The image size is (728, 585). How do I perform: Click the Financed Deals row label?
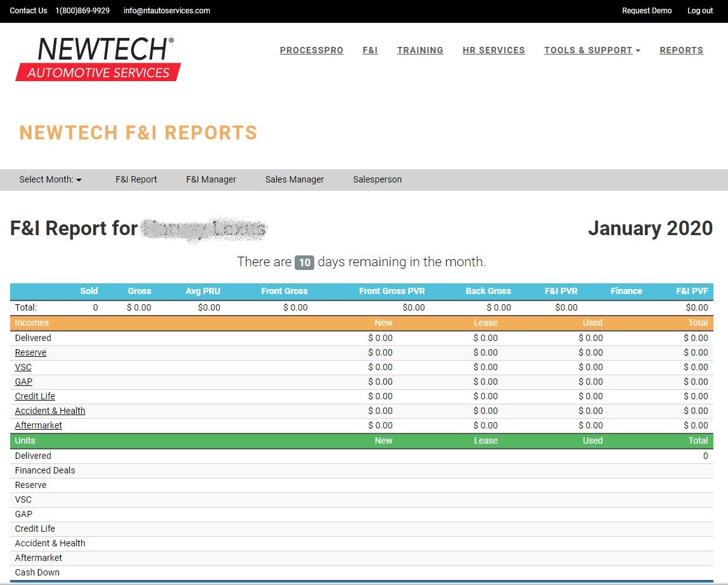45,470
